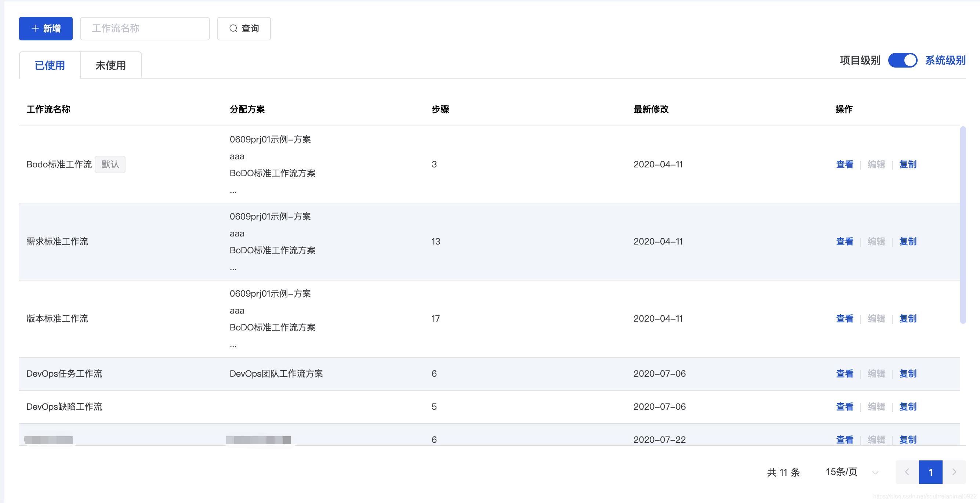This screenshot has width=980, height=503.
Task: Click DevOps团队工作流方案 in 分配方案 column
Action: [276, 374]
